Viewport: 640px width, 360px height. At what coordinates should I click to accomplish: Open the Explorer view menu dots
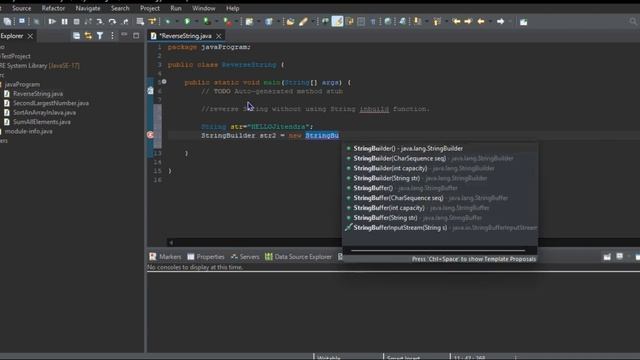tap(112, 36)
